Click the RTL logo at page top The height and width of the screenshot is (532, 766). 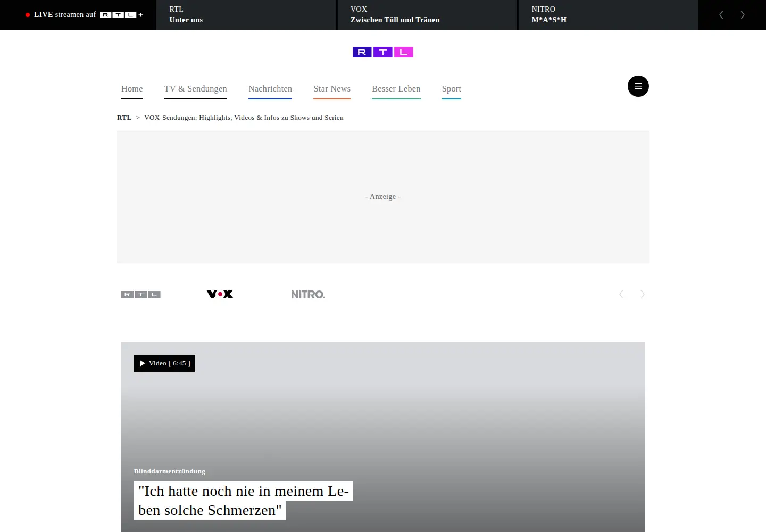point(383,52)
